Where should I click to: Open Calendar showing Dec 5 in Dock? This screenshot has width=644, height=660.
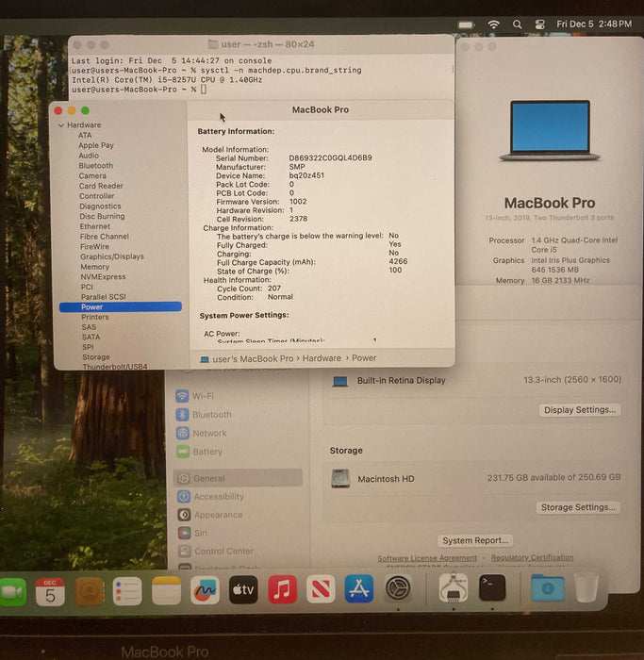coord(50,591)
